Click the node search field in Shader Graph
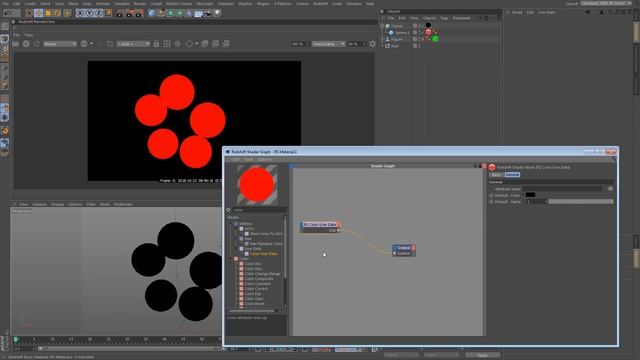The height and width of the screenshot is (360, 640). tap(259, 210)
